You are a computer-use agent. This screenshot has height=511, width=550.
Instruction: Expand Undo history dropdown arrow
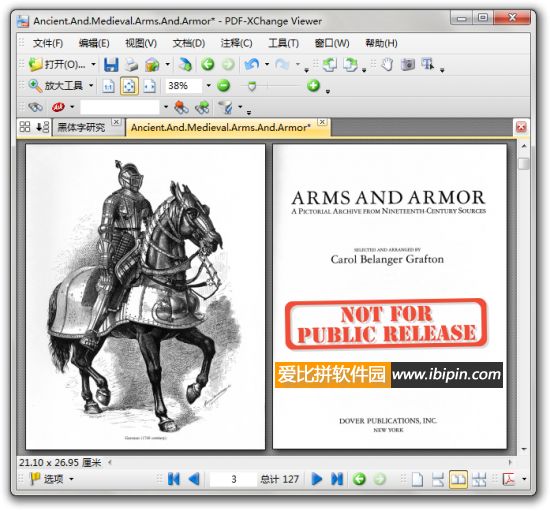[267, 65]
